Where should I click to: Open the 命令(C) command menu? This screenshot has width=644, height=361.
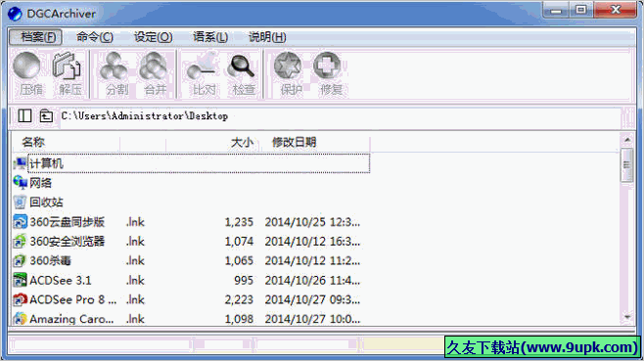click(x=95, y=37)
